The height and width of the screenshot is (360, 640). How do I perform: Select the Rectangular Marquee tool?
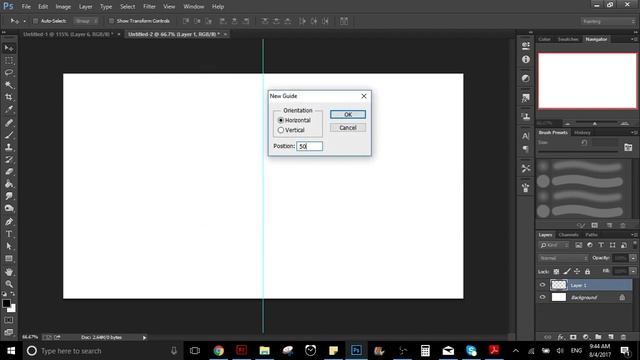tap(9, 61)
